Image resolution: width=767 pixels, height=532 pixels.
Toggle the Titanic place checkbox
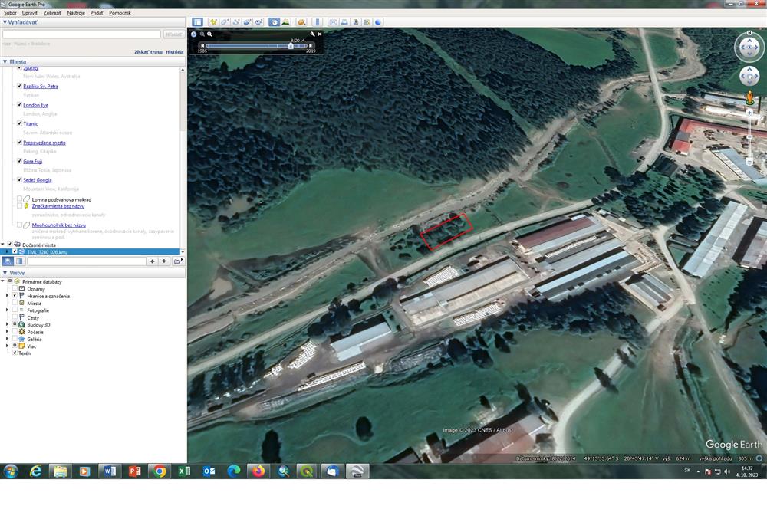pyautogui.click(x=20, y=123)
